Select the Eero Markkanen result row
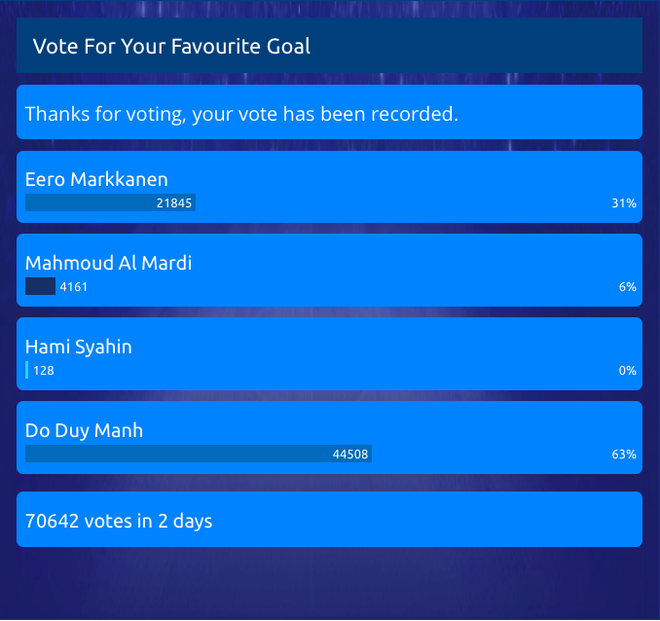This screenshot has width=660, height=621. 329,187
